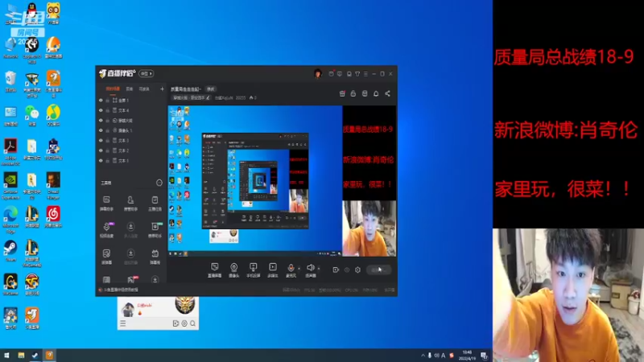Toggle visibility eye of 文本 1 source
This screenshot has height=362, width=644.
[101, 160]
